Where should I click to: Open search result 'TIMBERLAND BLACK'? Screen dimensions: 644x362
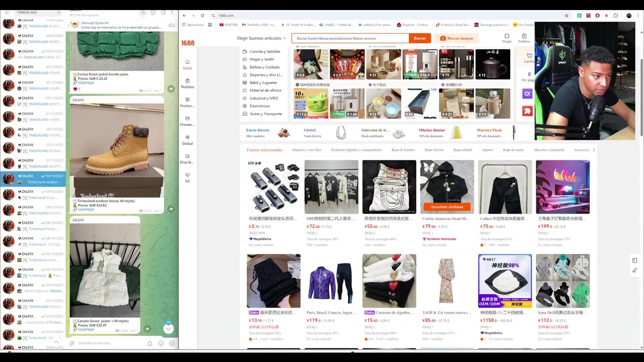[33, 23]
